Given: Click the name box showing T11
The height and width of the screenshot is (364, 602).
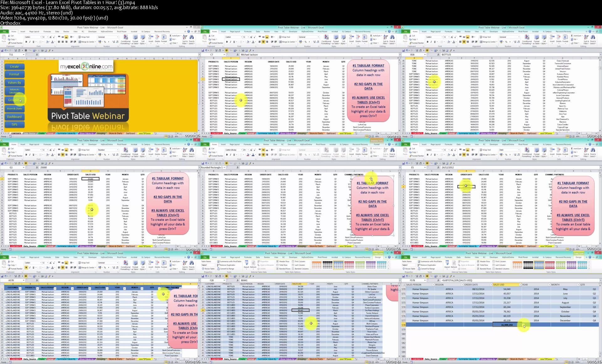Looking at the screenshot, I should (11, 55).
